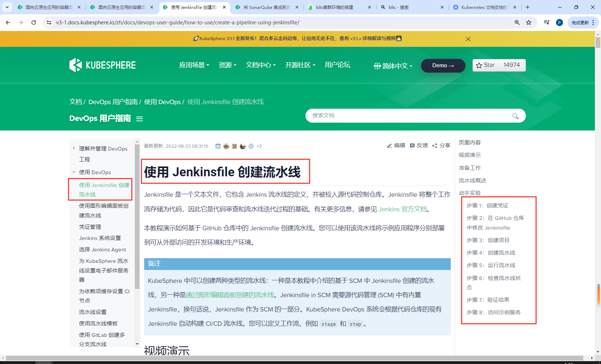601x364 pixels.
Task: Select 凭证管理 in sidebar
Action: click(90, 227)
